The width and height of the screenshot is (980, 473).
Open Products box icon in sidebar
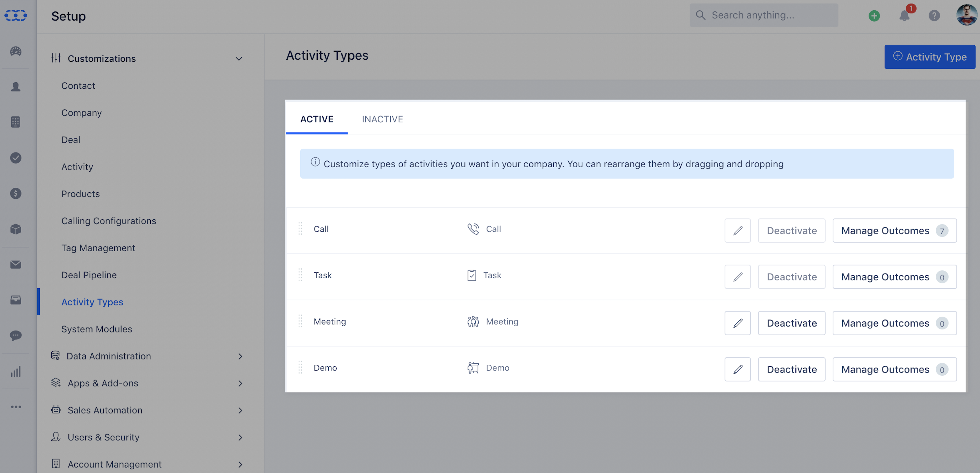click(16, 229)
